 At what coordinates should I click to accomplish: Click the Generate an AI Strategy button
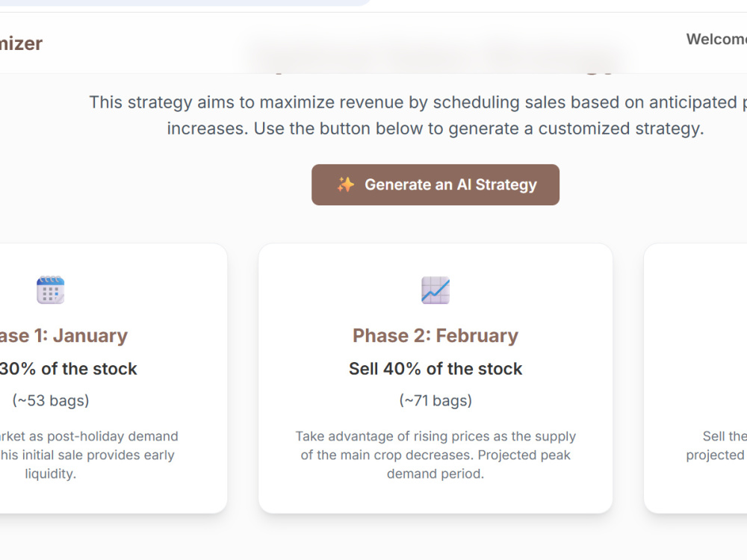[435, 184]
